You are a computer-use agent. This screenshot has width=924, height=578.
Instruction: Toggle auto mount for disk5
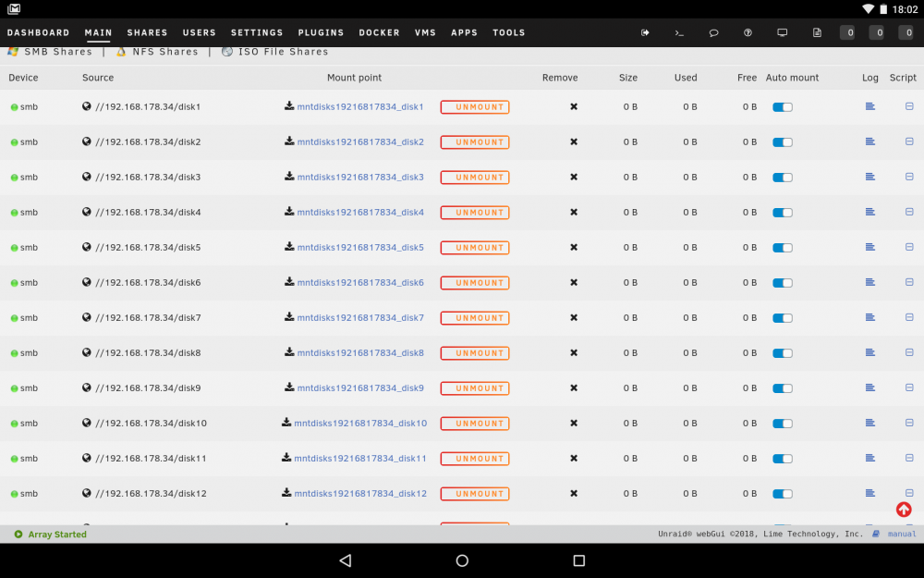tap(783, 248)
